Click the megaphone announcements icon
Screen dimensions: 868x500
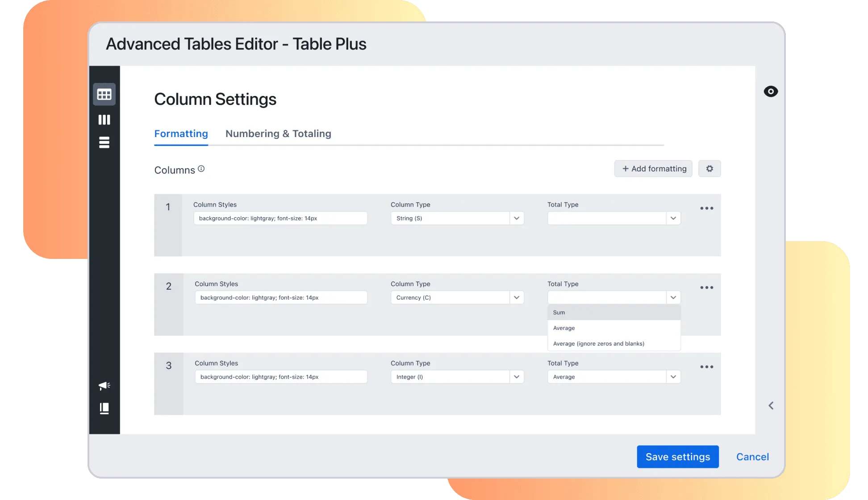point(104,386)
